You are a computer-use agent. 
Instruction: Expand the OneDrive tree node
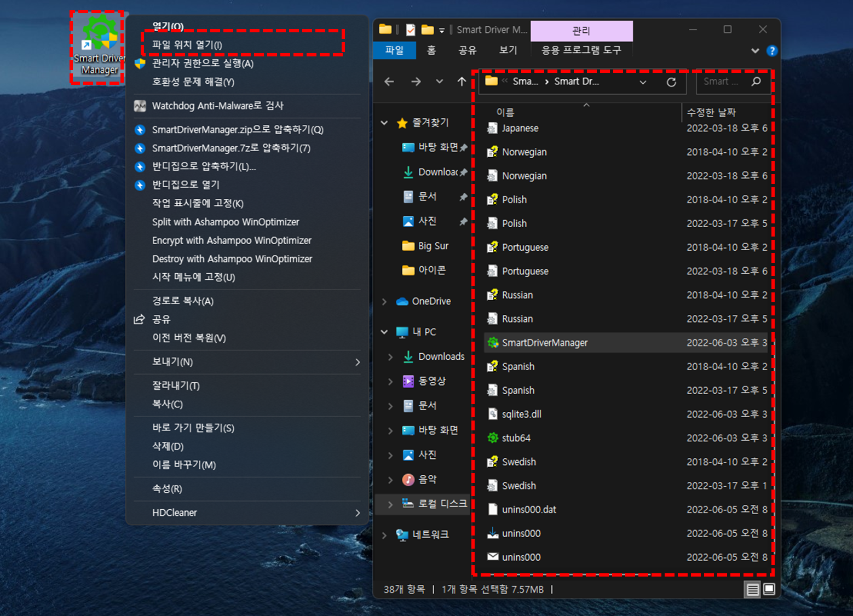click(384, 302)
